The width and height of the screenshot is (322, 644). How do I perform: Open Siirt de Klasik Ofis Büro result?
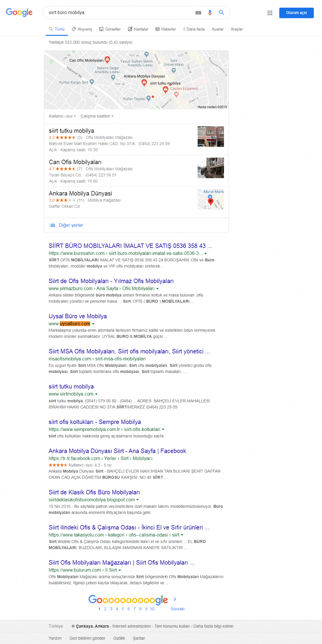(94, 492)
